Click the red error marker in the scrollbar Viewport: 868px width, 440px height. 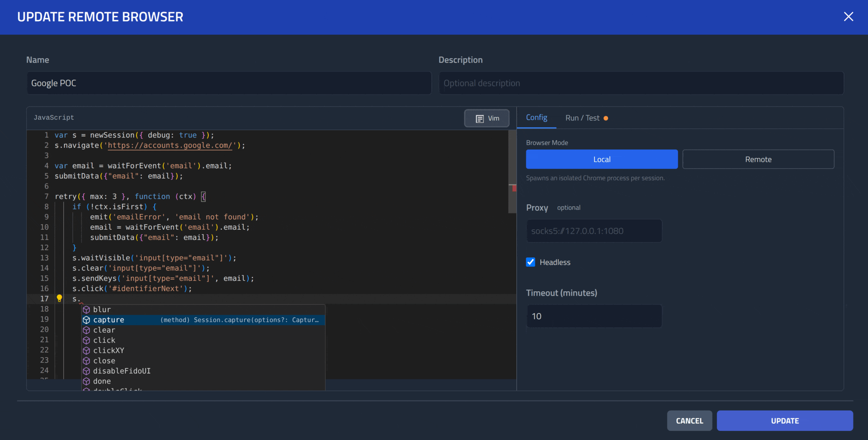514,189
